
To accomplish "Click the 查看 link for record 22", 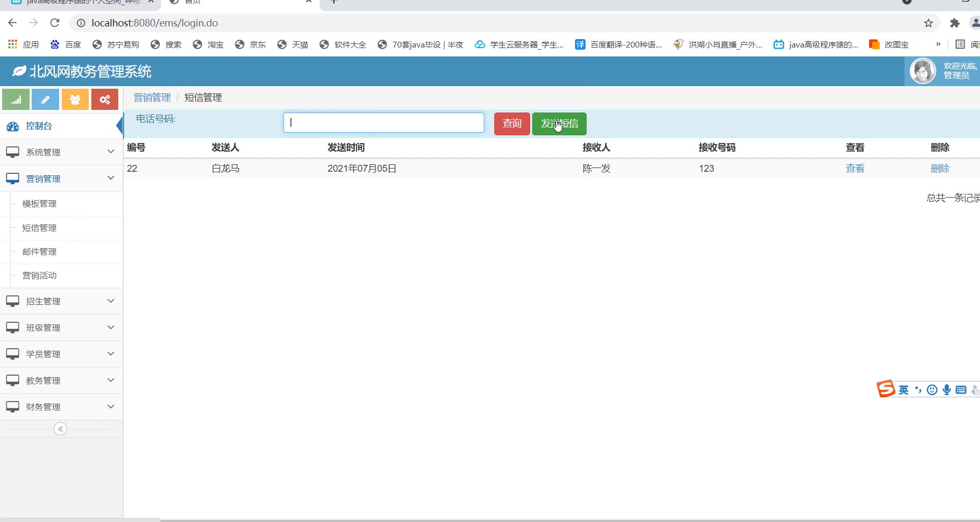I will coord(855,169).
